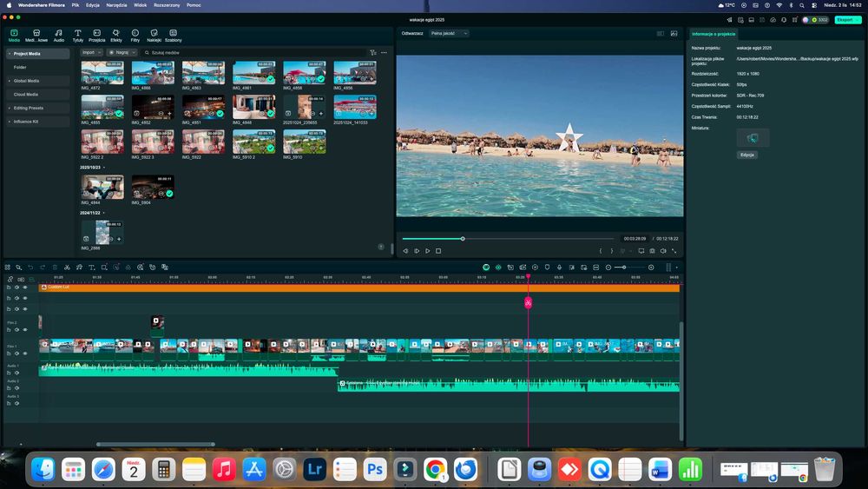Open the Efekty effects tab

pyautogui.click(x=116, y=36)
